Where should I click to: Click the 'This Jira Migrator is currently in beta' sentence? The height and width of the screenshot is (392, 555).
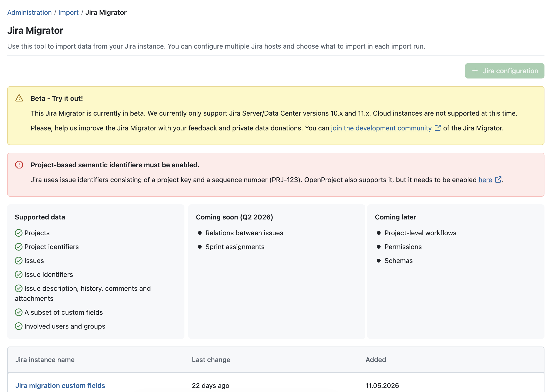[274, 113]
